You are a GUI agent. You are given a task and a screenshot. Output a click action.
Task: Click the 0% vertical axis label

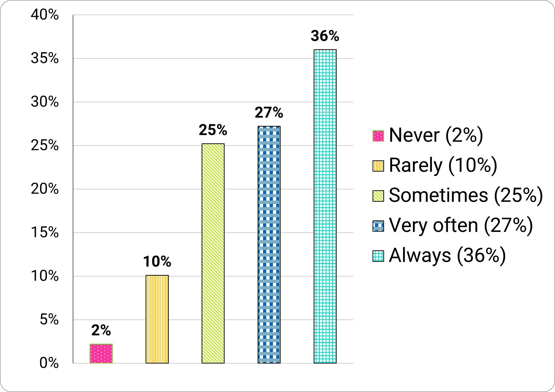[49, 363]
